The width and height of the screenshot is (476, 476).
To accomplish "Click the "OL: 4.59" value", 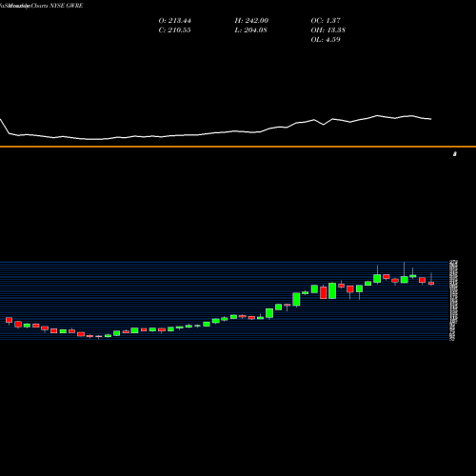I will coord(326,40).
